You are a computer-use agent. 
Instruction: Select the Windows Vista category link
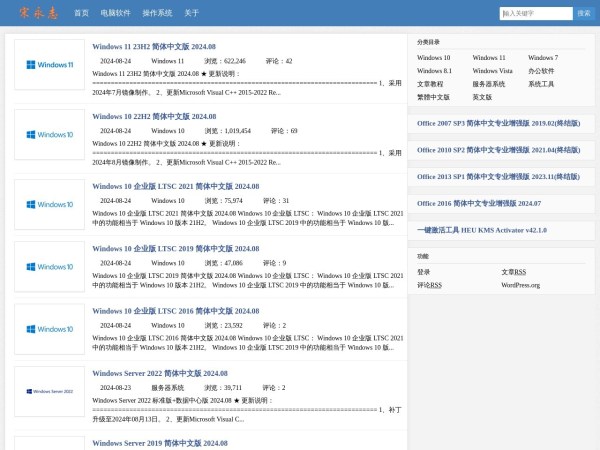coord(492,71)
